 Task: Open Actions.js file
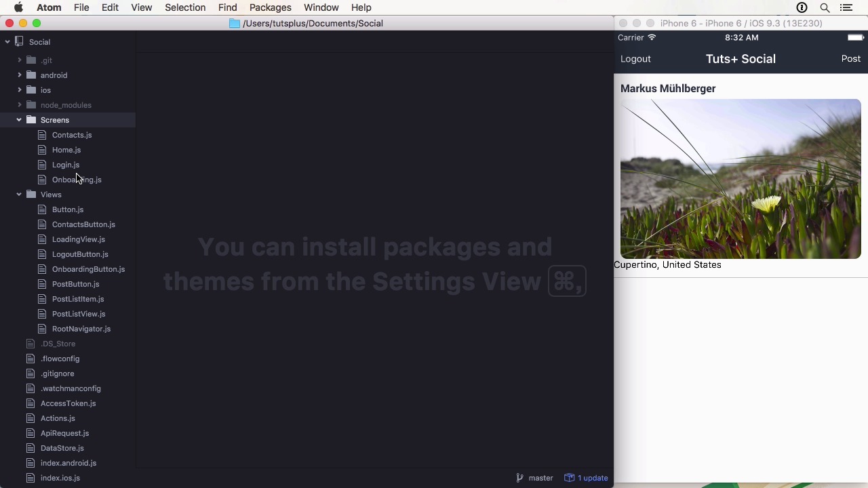coord(58,418)
